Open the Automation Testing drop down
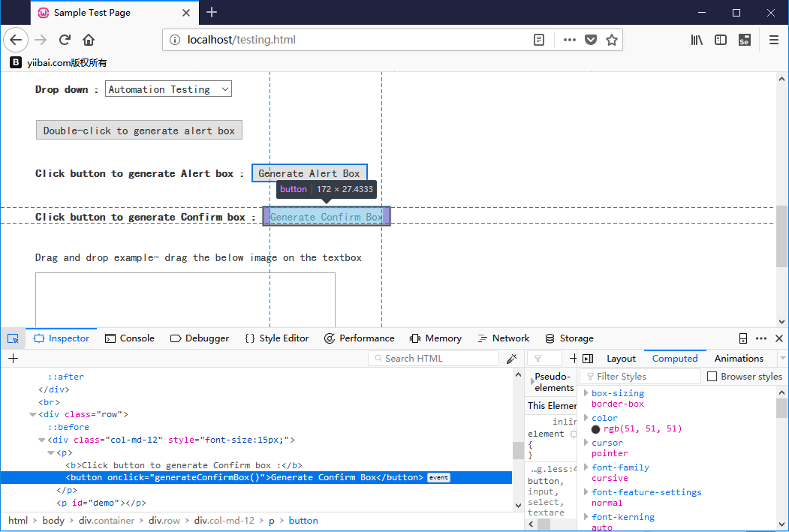The height and width of the screenshot is (532, 789). pyautogui.click(x=168, y=89)
